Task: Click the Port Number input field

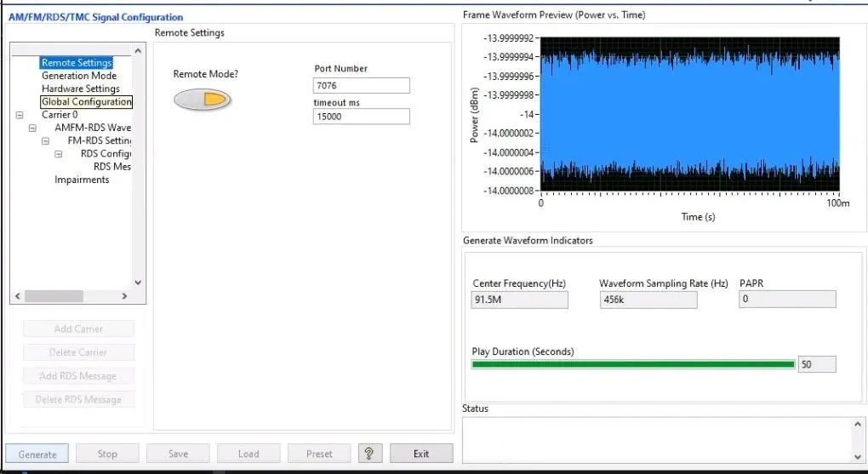Action: 362,85
